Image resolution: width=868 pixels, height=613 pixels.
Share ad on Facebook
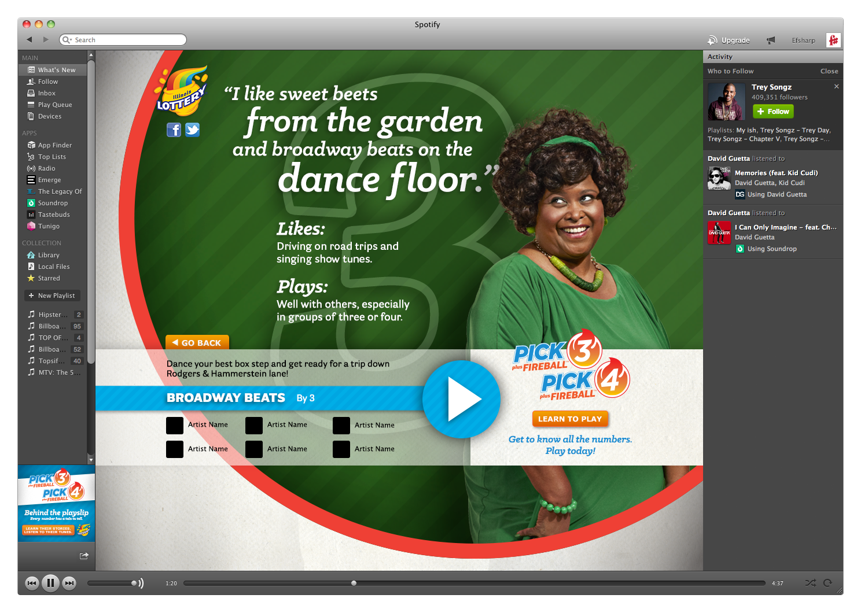coord(174,130)
